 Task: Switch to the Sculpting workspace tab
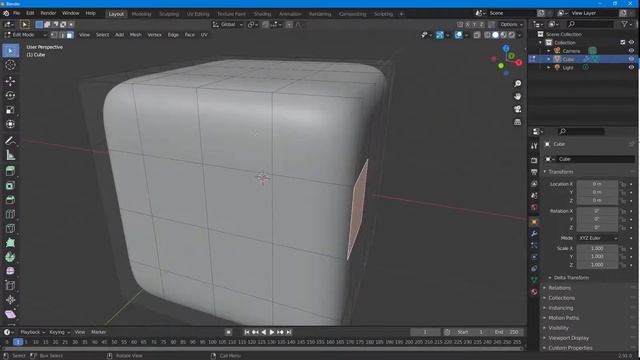(169, 14)
